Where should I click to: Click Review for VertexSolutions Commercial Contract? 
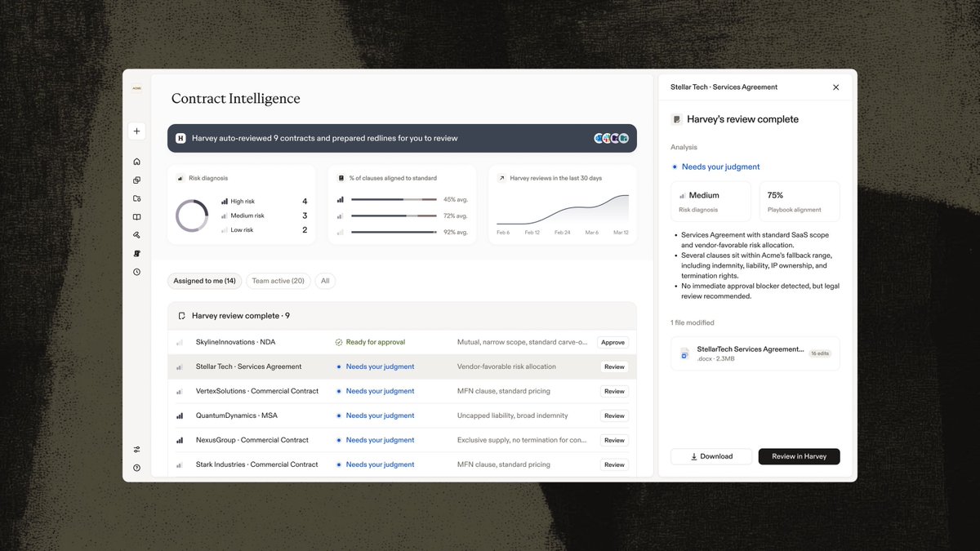click(614, 392)
